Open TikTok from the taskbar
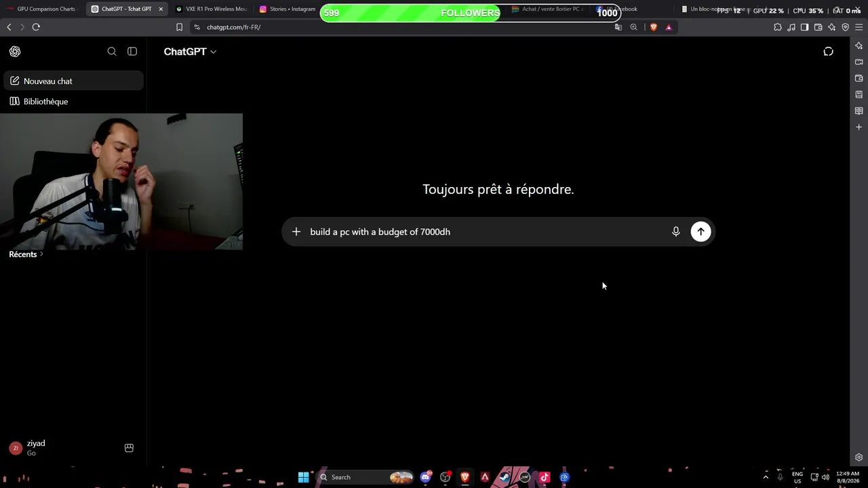Screen dimensions: 868x488 coord(545,477)
